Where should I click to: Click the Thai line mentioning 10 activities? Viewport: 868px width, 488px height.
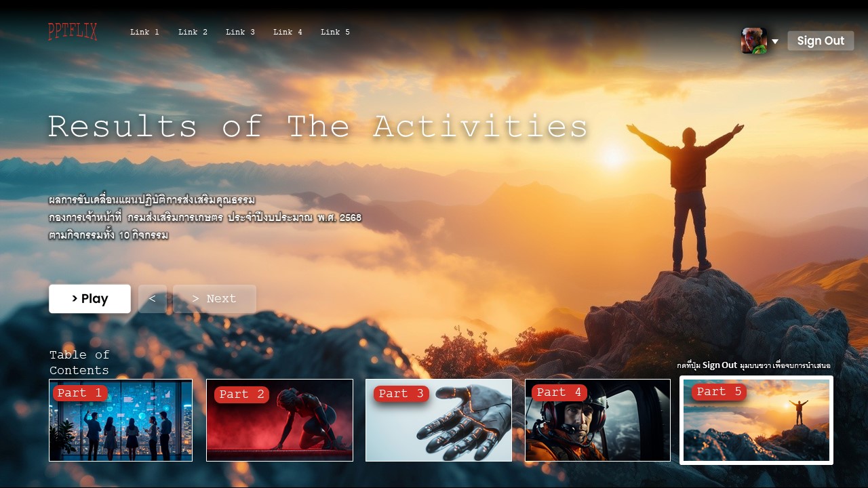pos(108,235)
